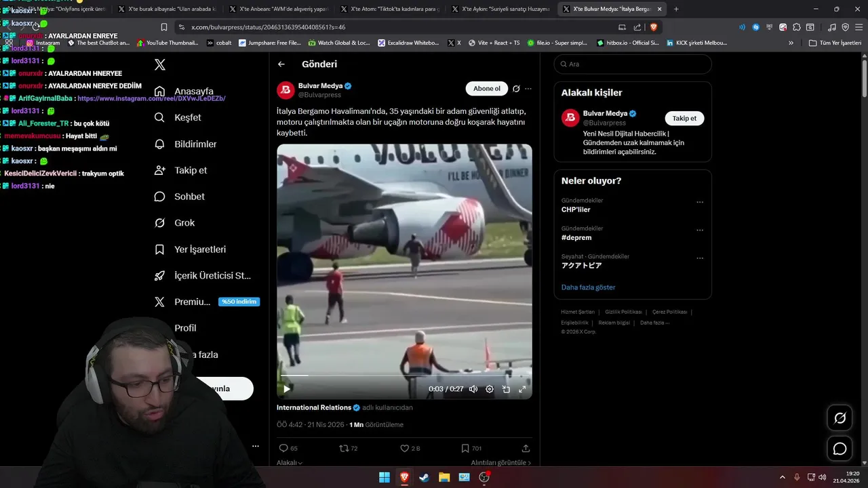The height and width of the screenshot is (488, 868).
Task: Toggle video picture-in-picture mode
Action: tap(506, 389)
